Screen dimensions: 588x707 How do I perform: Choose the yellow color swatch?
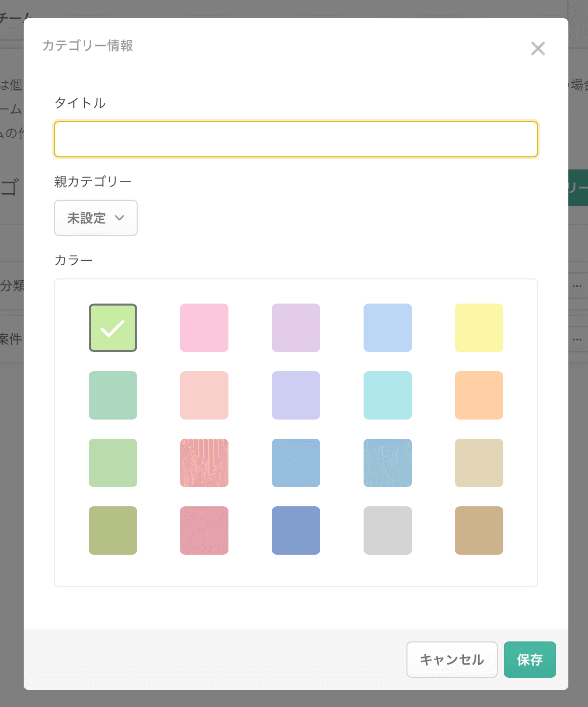click(x=479, y=328)
